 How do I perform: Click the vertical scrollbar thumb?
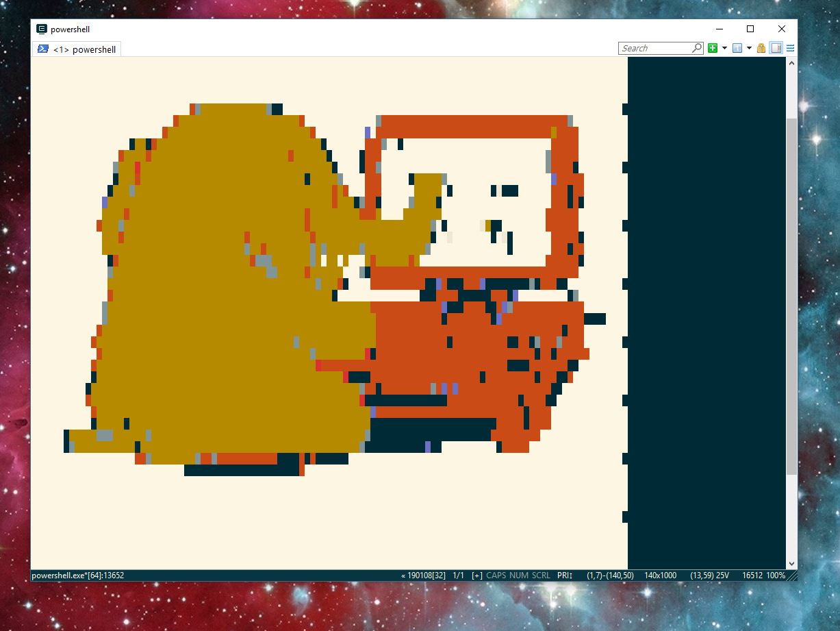coord(791,297)
